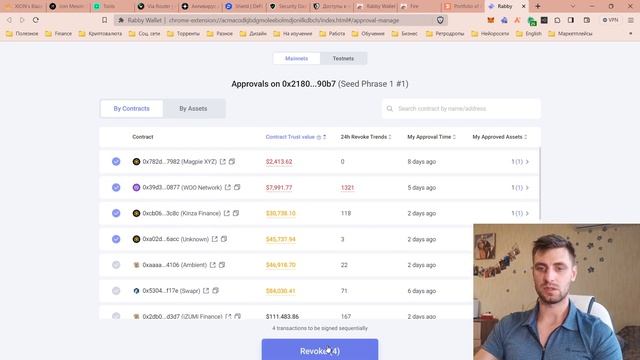Click the browser back arrow
The image size is (640, 360).
pyautogui.click(x=9, y=20)
